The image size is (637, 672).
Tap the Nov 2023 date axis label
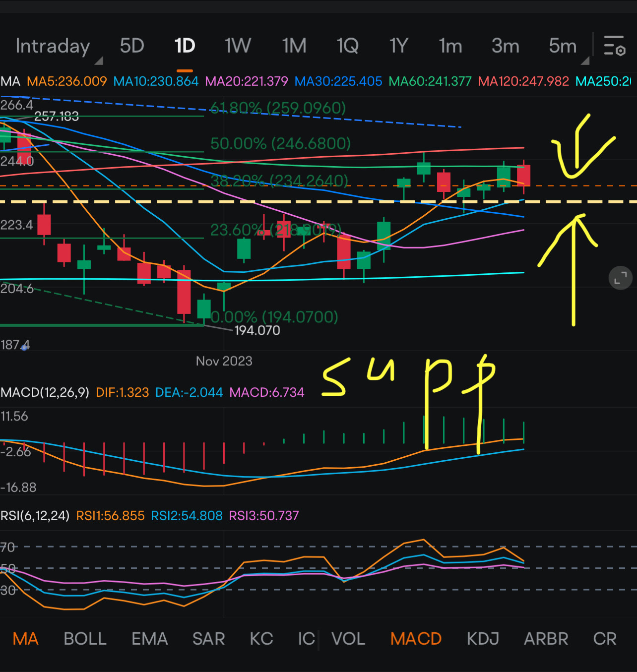(224, 361)
